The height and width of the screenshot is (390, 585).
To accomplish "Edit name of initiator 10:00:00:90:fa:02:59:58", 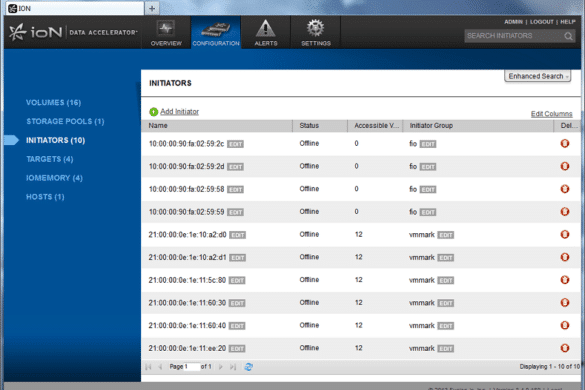I will pos(235,190).
